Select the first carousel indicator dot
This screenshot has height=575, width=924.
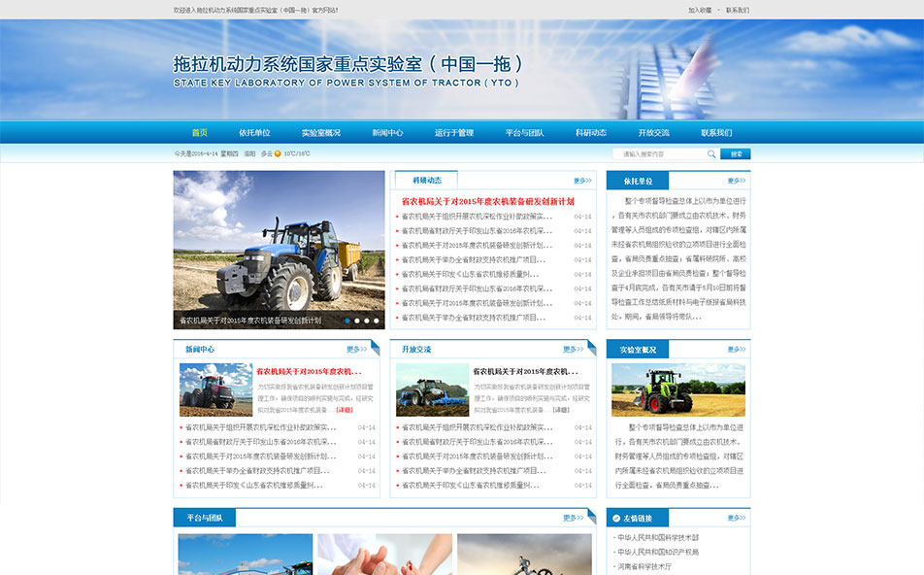tap(347, 320)
